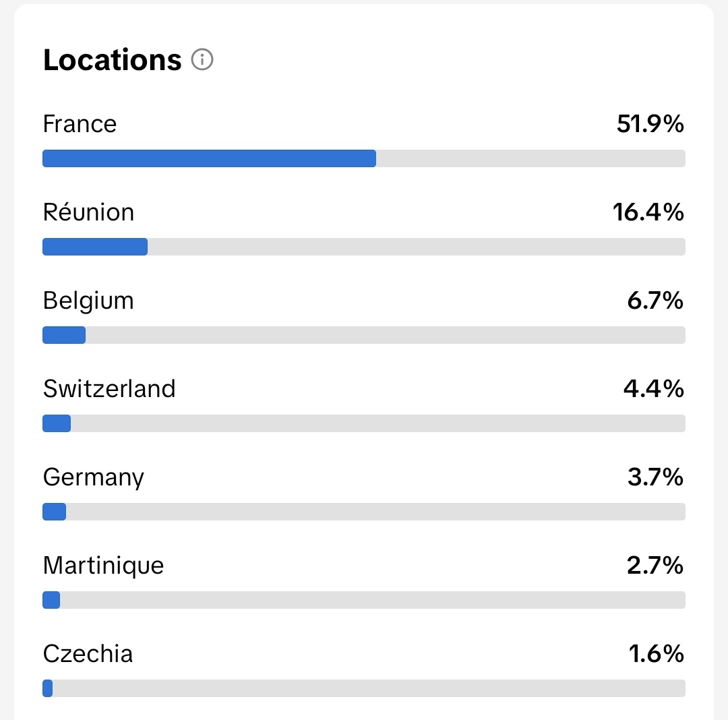Select the Germany location entry
The height and width of the screenshot is (720, 728).
point(93,477)
